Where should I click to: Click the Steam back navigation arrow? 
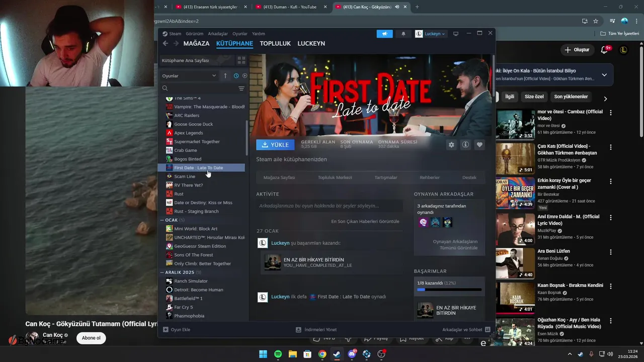click(x=165, y=43)
